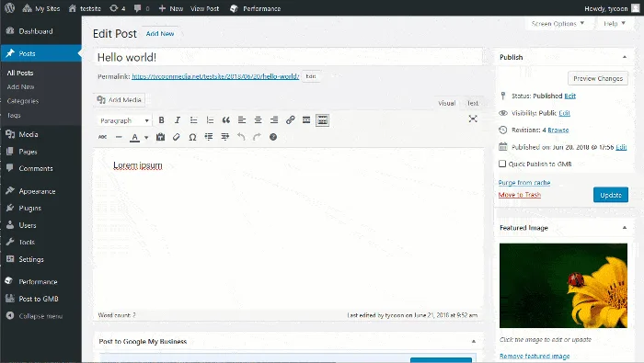This screenshot has height=363, width=644.
Task: Collapse the admin sidebar menu
Action: (40, 316)
